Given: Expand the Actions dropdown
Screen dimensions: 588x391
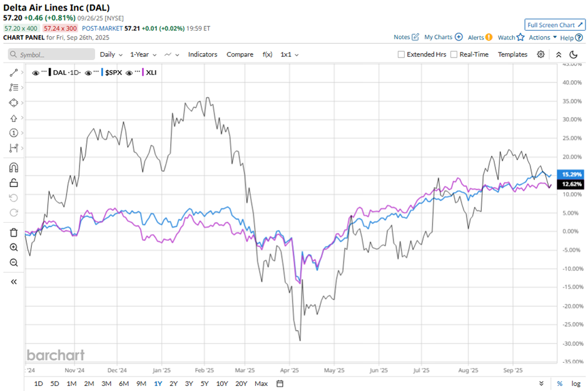Looking at the screenshot, I should point(542,37).
